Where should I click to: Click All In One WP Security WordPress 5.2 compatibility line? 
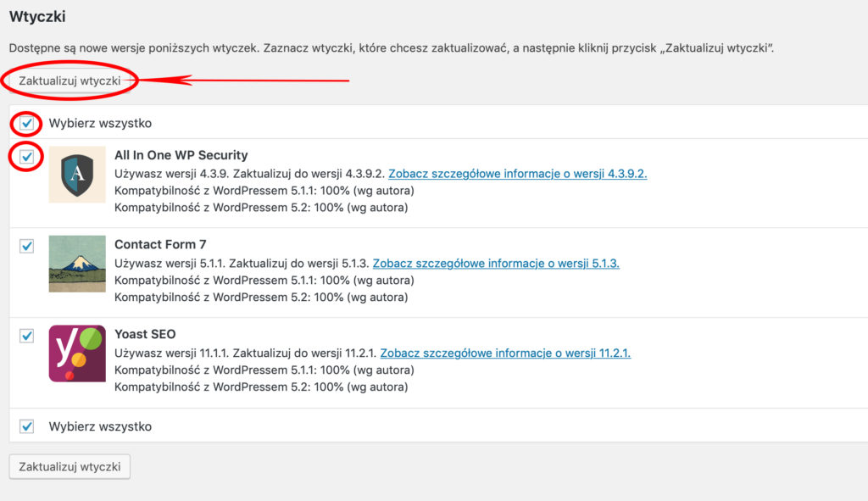(261, 208)
